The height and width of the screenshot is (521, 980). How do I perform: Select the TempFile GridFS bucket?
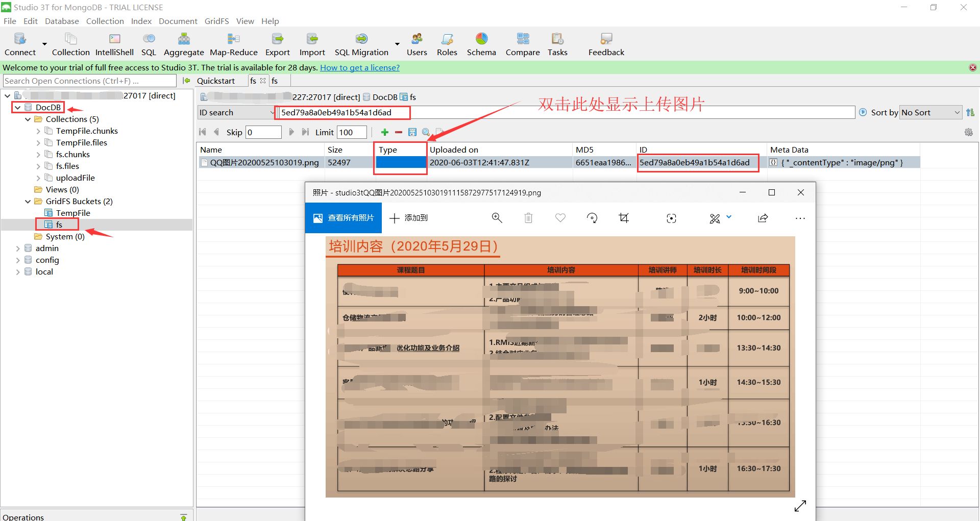tap(73, 213)
